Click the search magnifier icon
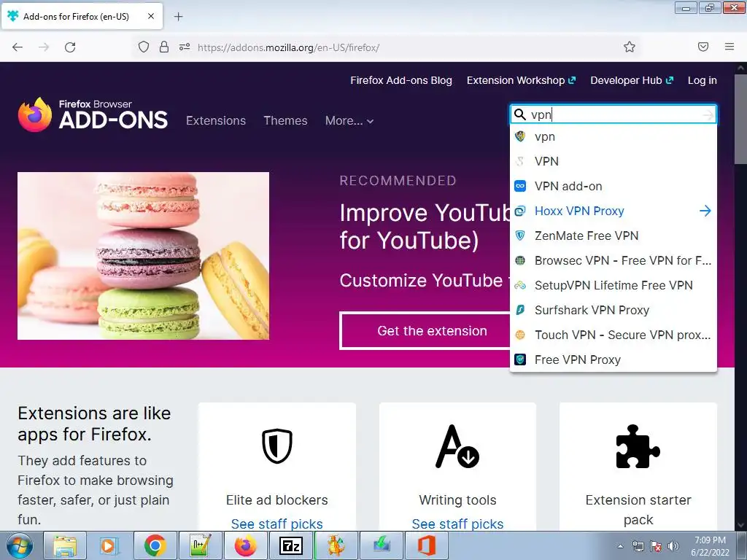 click(x=520, y=114)
